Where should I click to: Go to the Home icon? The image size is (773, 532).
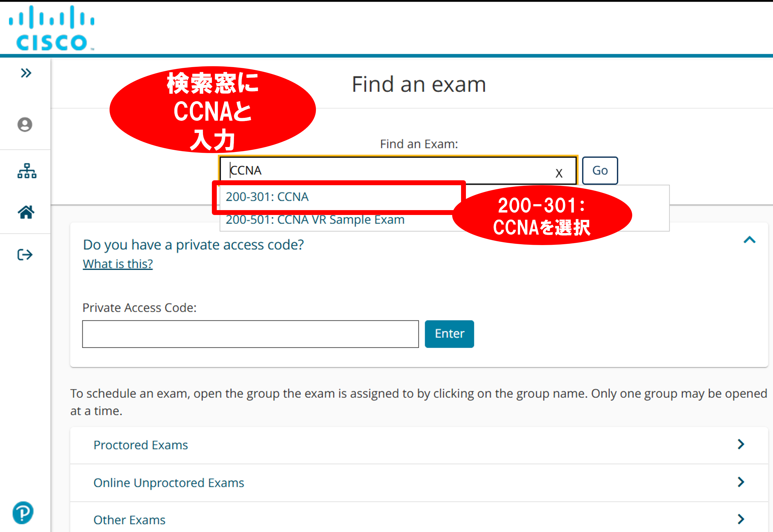click(x=26, y=212)
